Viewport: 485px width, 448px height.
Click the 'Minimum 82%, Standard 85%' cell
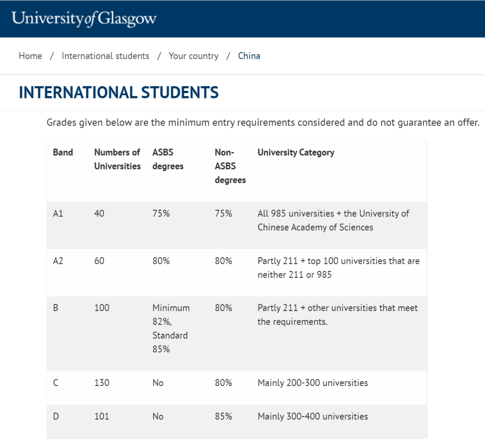[171, 328]
